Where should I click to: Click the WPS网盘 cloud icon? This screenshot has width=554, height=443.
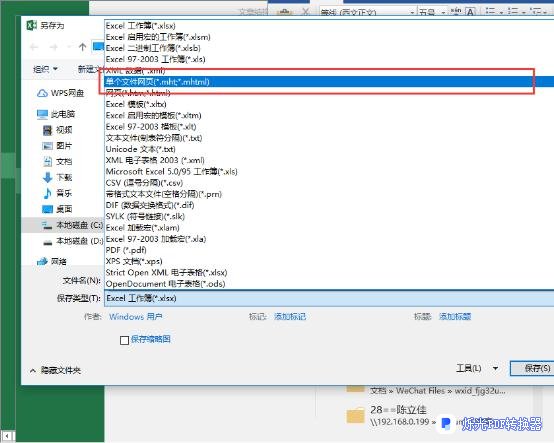[42, 93]
